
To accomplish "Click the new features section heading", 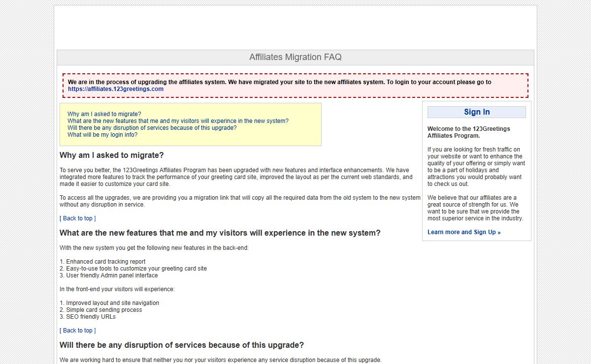I will point(220,233).
